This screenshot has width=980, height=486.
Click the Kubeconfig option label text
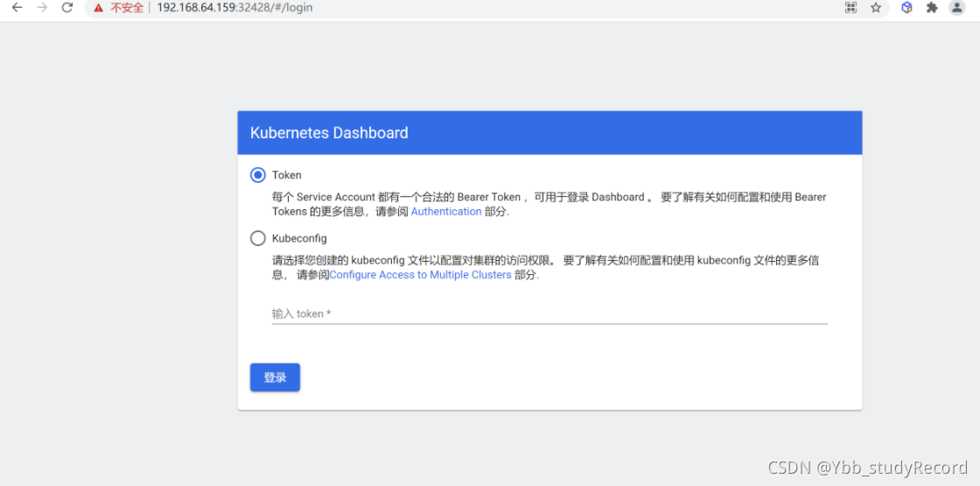299,238
